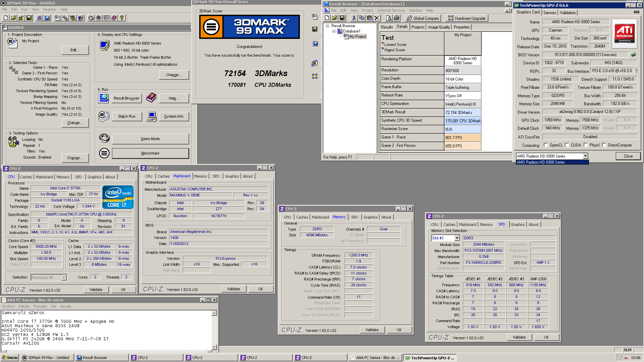
Task: Click Save disk icon in 3DMark toolbar
Action: point(29,18)
